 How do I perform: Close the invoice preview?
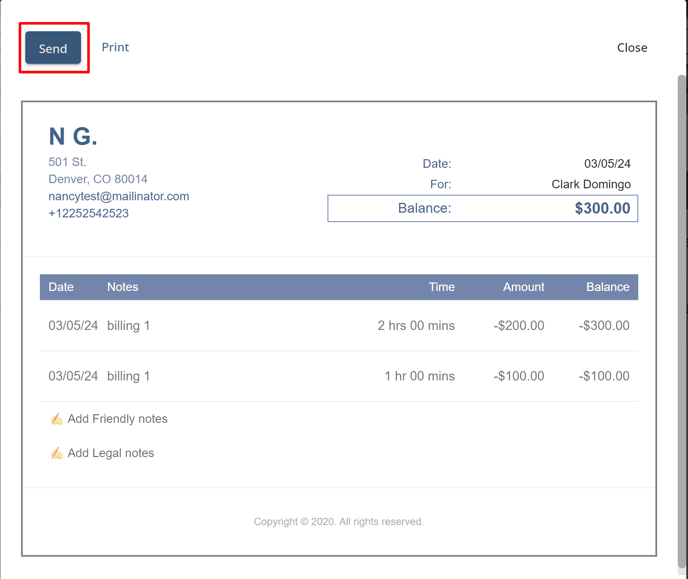[632, 47]
